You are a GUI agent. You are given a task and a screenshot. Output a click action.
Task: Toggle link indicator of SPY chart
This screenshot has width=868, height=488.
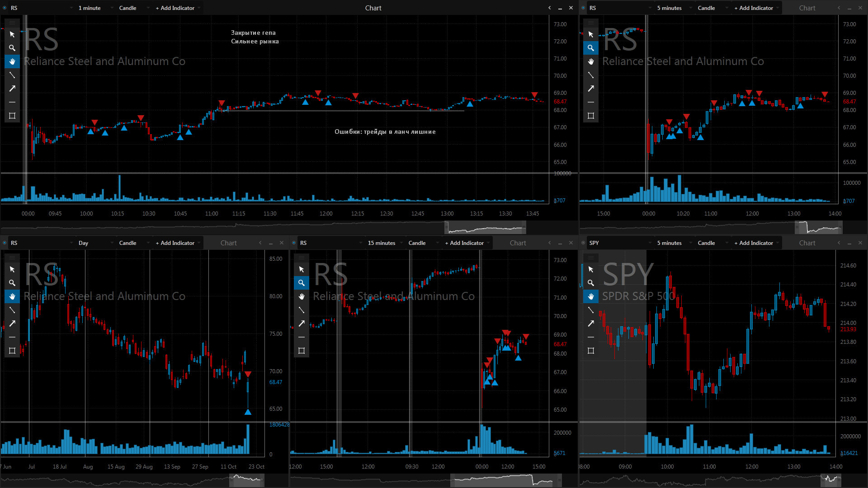tap(583, 243)
